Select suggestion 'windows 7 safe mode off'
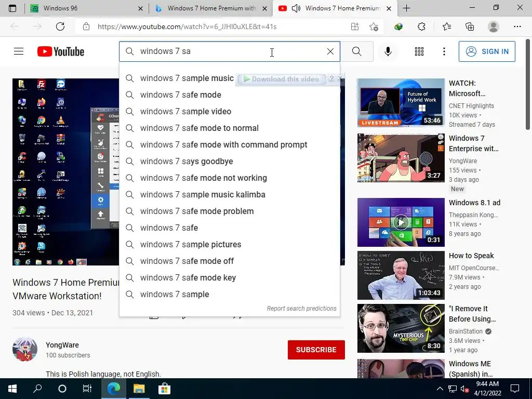 pos(229,261)
